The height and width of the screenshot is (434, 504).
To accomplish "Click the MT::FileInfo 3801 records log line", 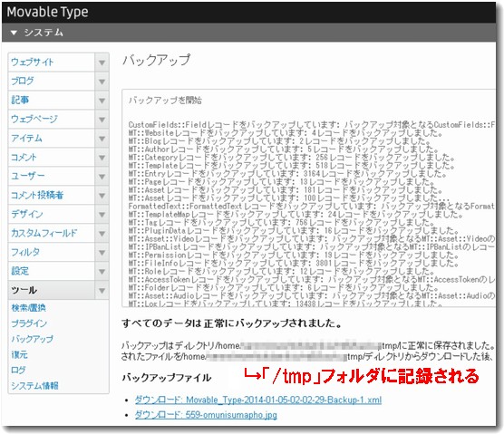I will pos(294,263).
